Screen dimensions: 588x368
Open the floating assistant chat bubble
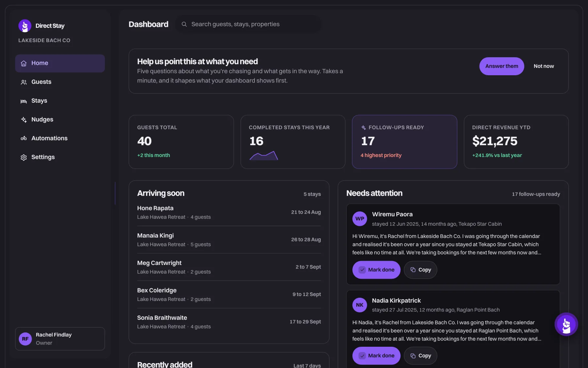[566, 324]
